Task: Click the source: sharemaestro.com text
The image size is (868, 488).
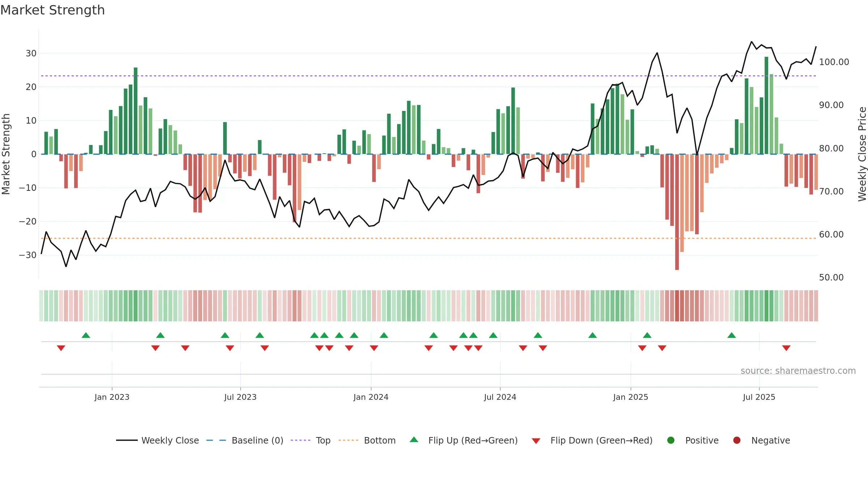Action: tap(798, 371)
